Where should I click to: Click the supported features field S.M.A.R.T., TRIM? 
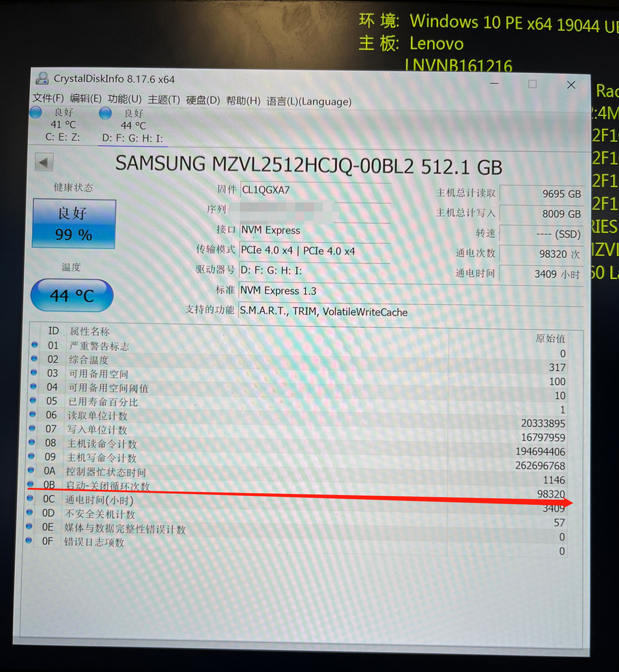(x=410, y=312)
